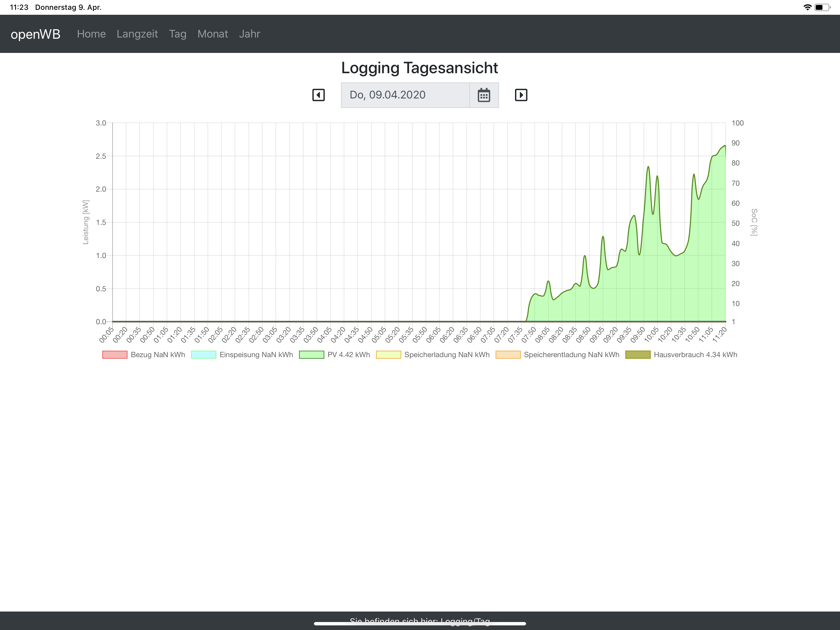Hide the PV 4.42 kWh series

point(334,354)
